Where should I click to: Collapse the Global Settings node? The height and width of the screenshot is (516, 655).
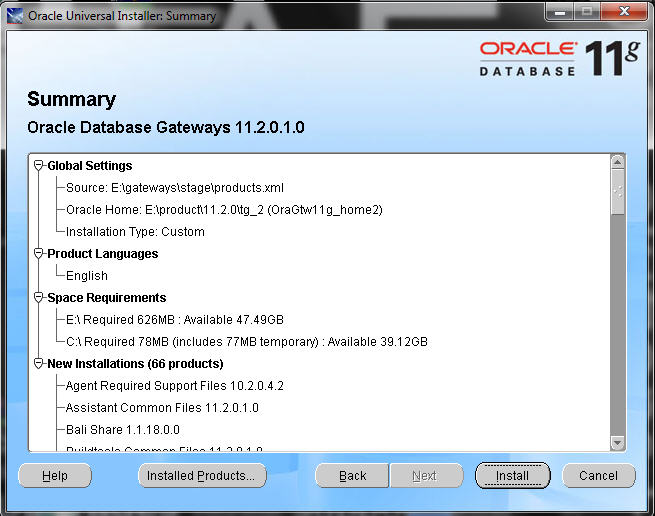pos(38,165)
